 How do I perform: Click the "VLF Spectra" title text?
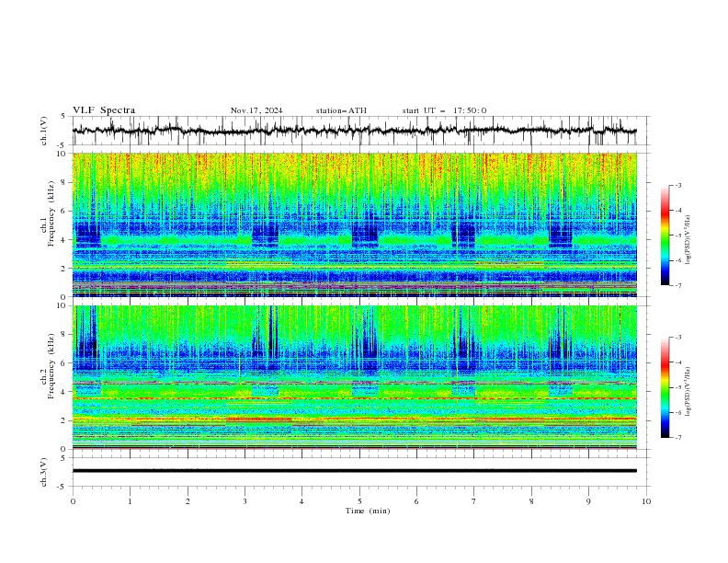[x=104, y=110]
